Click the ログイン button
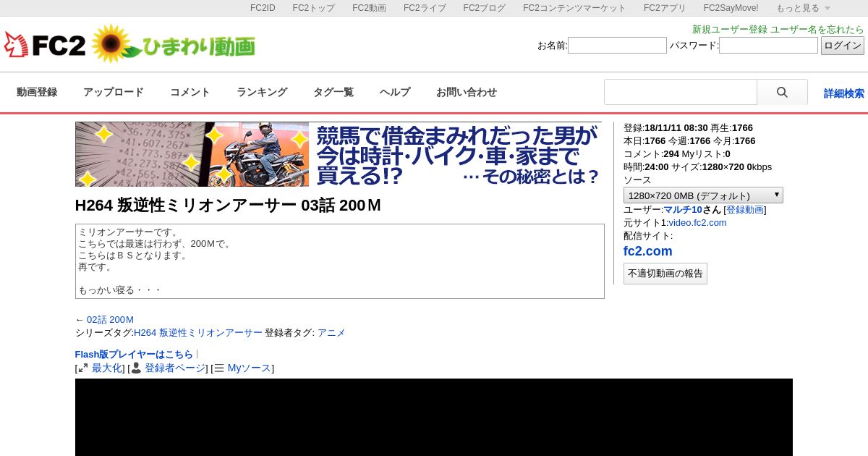This screenshot has width=868, height=456. 843,46
